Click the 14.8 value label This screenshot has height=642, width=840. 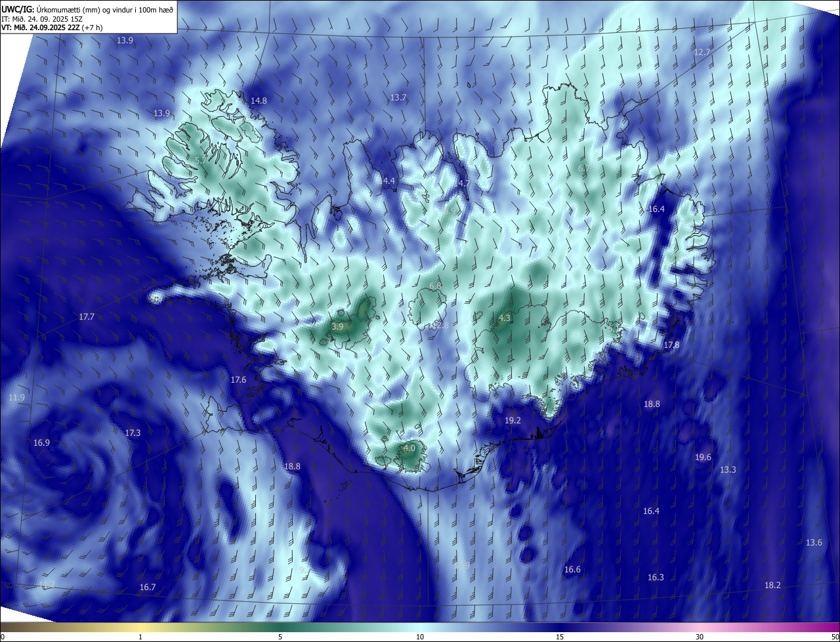click(259, 100)
